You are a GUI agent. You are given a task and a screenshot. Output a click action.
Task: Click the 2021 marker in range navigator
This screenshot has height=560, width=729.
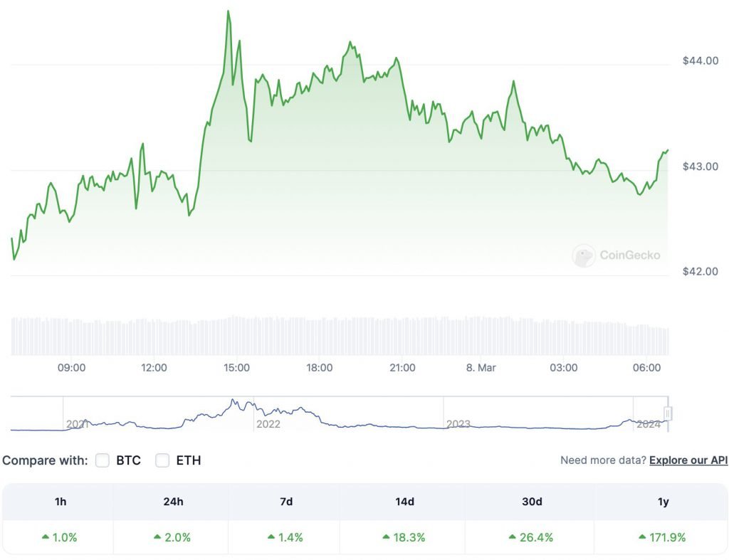click(77, 424)
